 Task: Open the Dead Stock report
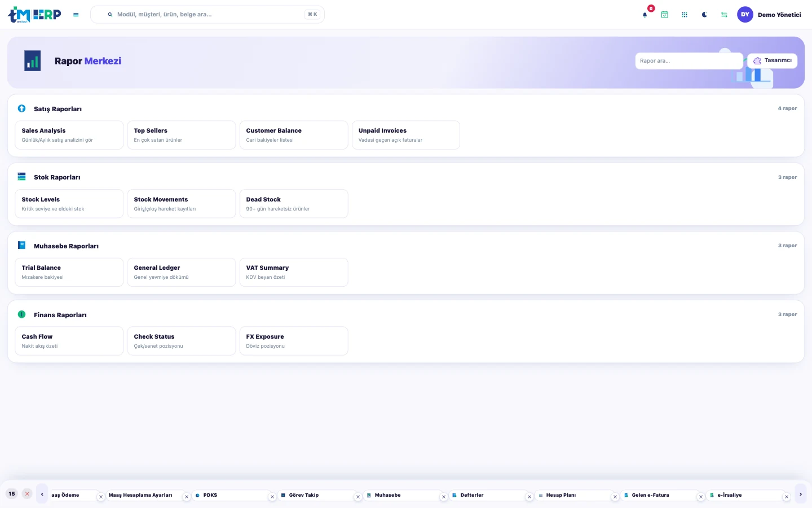[x=293, y=204]
